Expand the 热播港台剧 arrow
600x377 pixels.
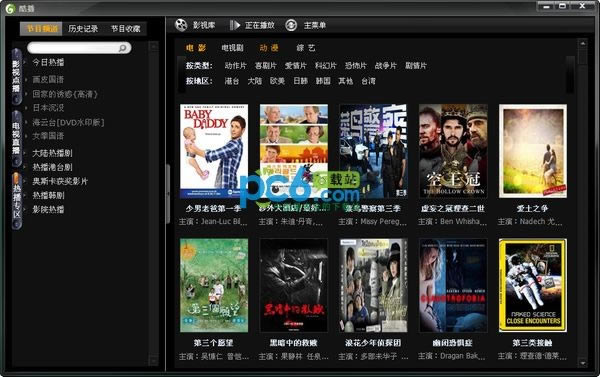click(x=25, y=167)
